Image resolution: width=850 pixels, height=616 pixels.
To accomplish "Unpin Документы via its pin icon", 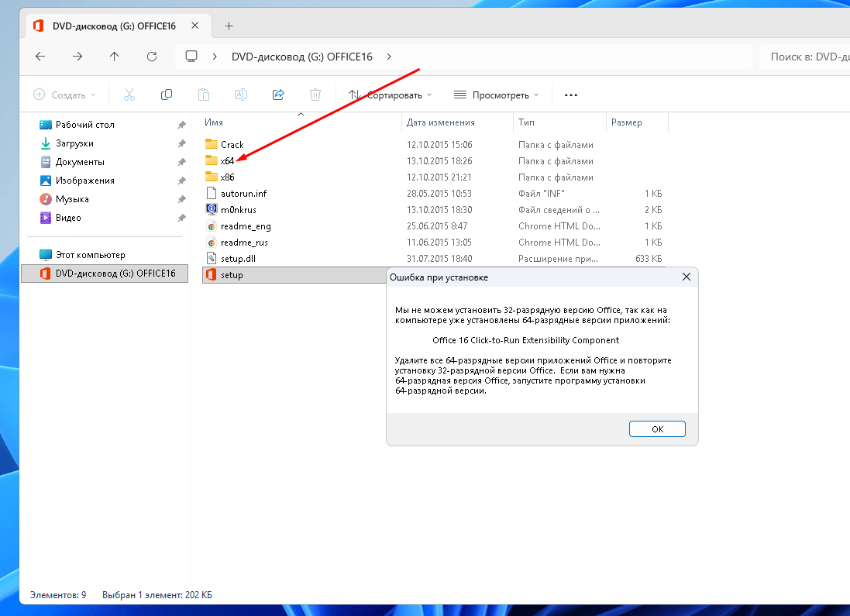I will pyautogui.click(x=181, y=162).
